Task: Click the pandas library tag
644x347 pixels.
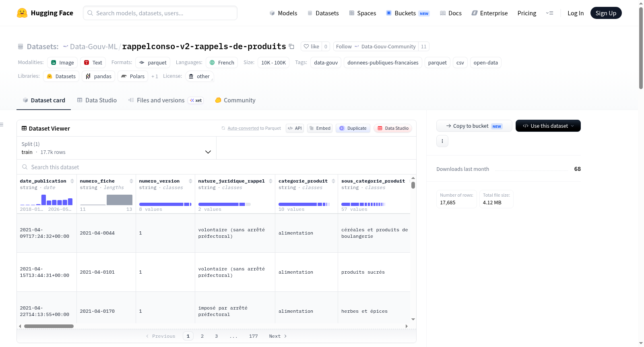Action: (99, 76)
